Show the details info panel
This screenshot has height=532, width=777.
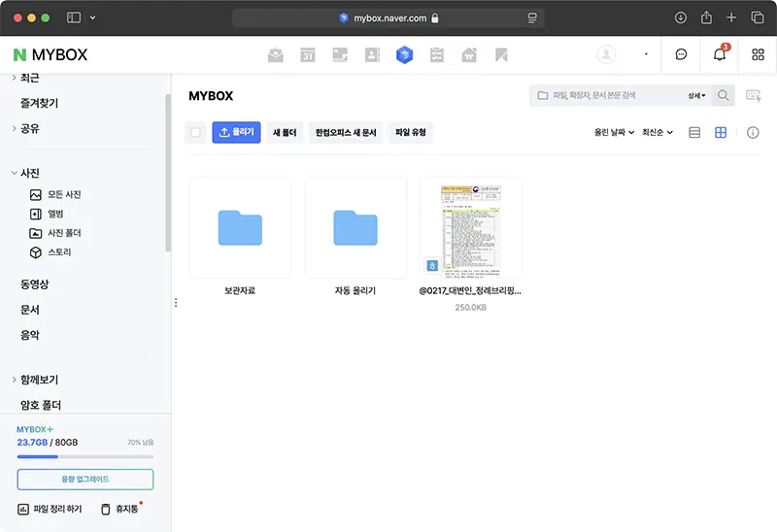(x=753, y=132)
